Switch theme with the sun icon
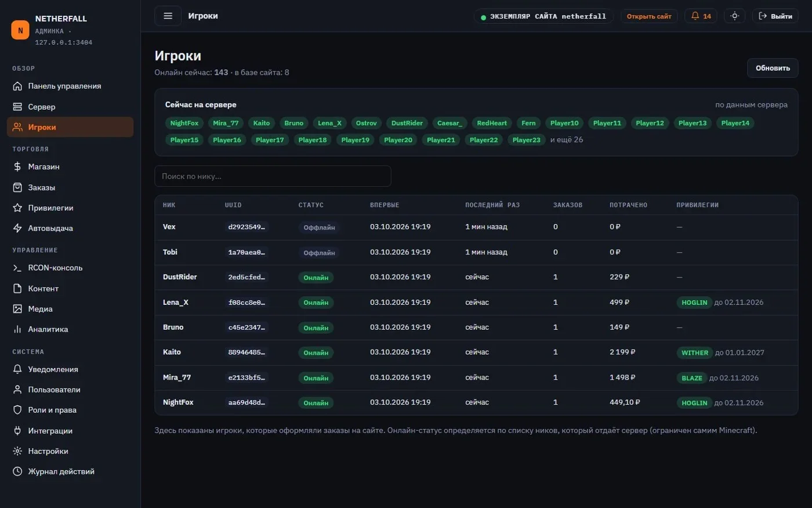Viewport: 812px width, 508px height. coord(734,16)
